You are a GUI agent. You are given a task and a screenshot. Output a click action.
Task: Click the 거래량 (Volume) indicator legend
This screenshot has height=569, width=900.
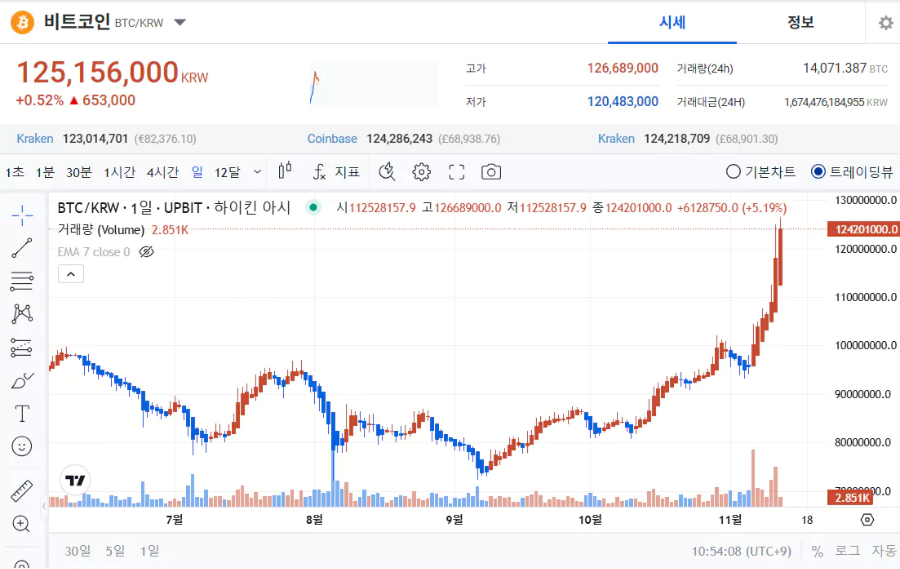point(101,230)
